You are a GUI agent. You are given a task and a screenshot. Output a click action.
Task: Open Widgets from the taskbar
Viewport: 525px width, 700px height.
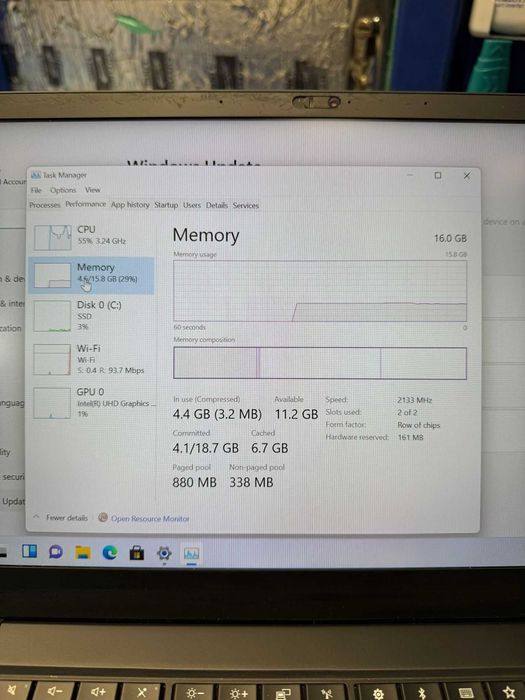coord(29,551)
